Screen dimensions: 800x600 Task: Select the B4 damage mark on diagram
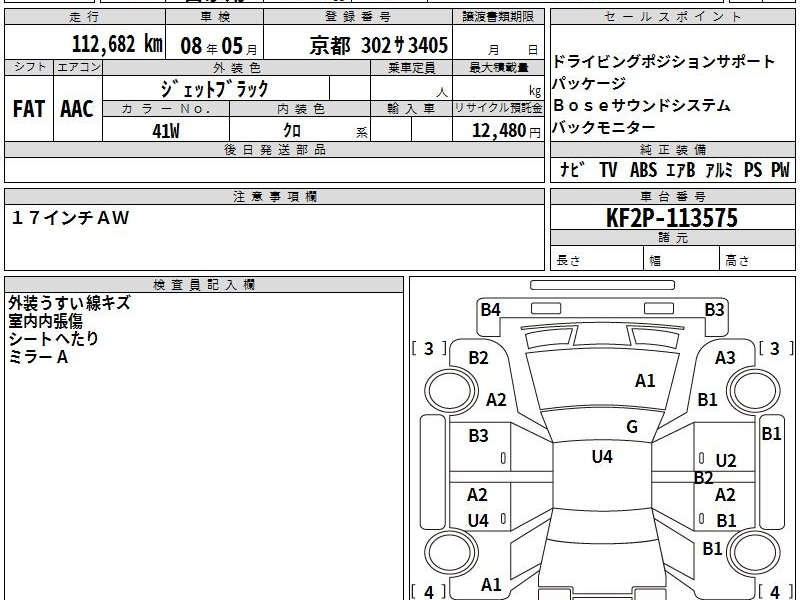pyautogui.click(x=490, y=310)
